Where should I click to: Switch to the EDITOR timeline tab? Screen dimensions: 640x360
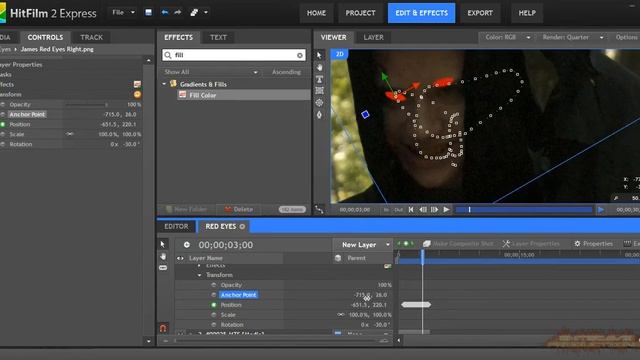[176, 227]
